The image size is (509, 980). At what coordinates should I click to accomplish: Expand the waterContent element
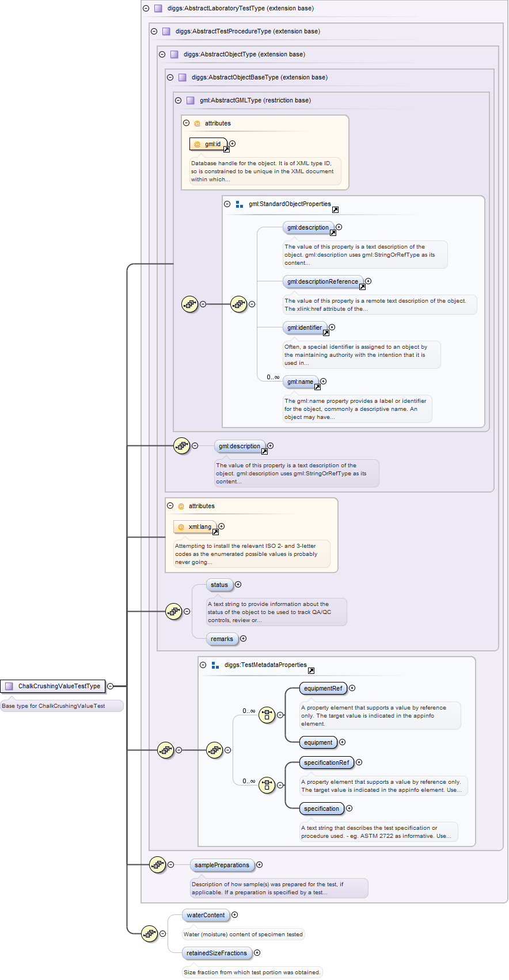point(234,914)
